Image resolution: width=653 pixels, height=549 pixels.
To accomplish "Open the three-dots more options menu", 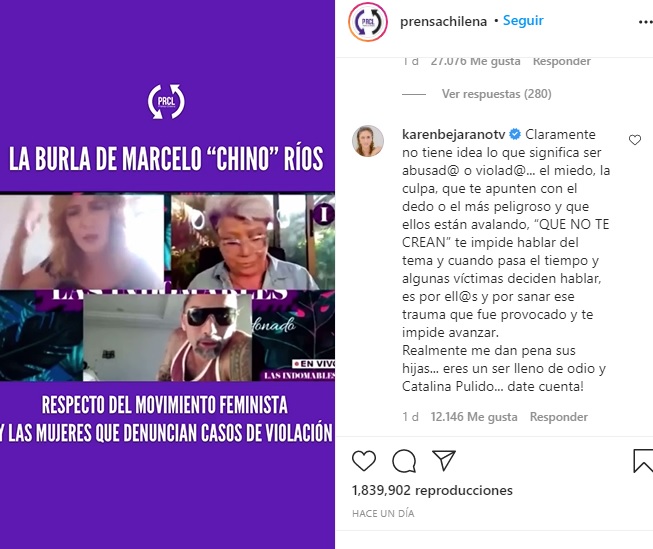I will 646,22.
